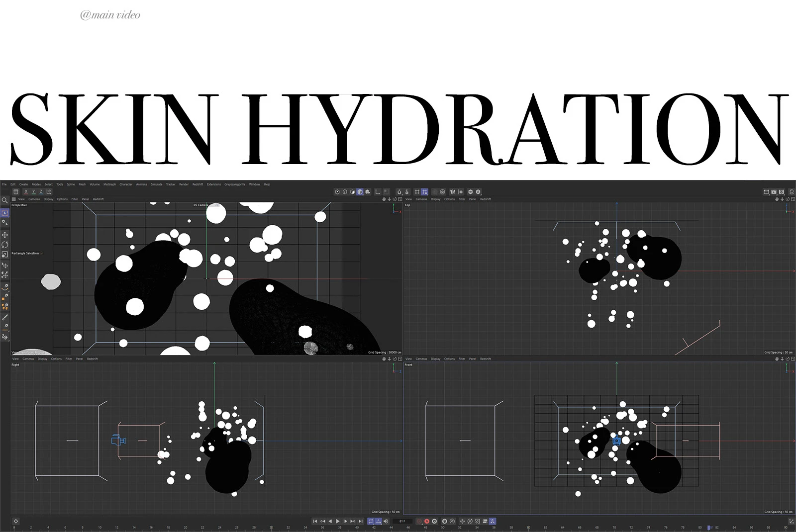Open Panel menu in Right viewport
Screen dimensions: 796x532
tap(80, 358)
